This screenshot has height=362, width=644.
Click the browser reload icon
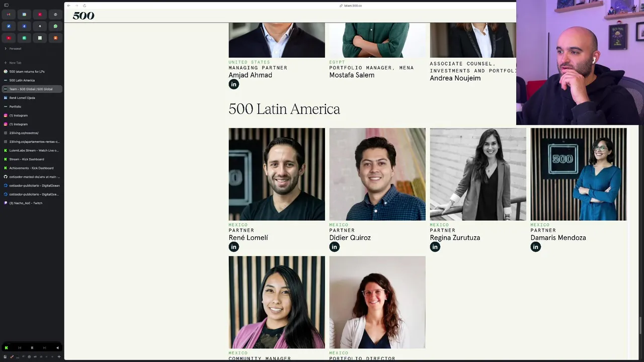click(x=84, y=6)
